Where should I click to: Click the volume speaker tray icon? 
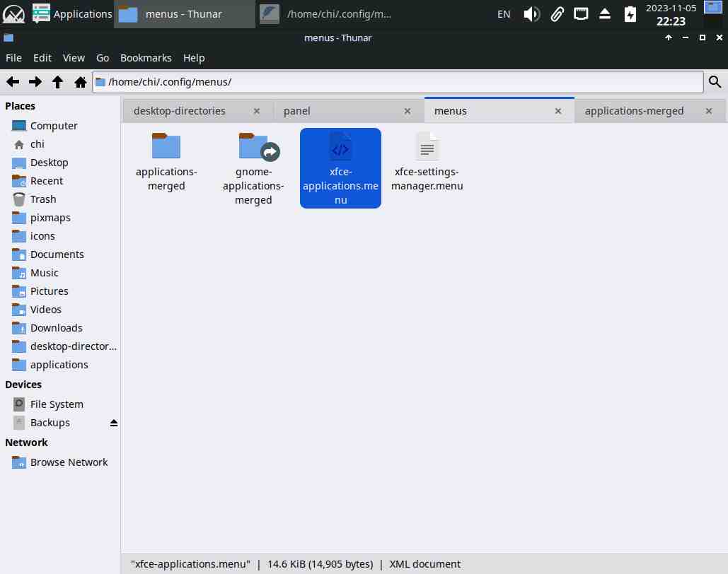(531, 13)
